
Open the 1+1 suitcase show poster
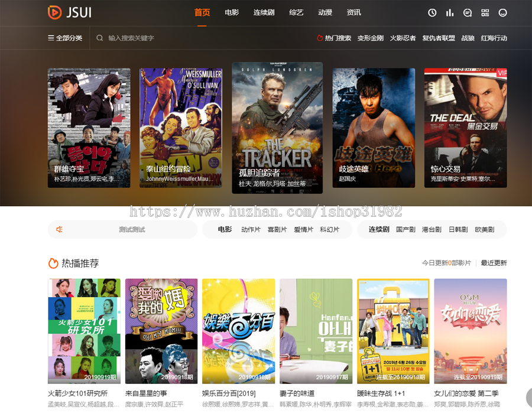(393, 331)
